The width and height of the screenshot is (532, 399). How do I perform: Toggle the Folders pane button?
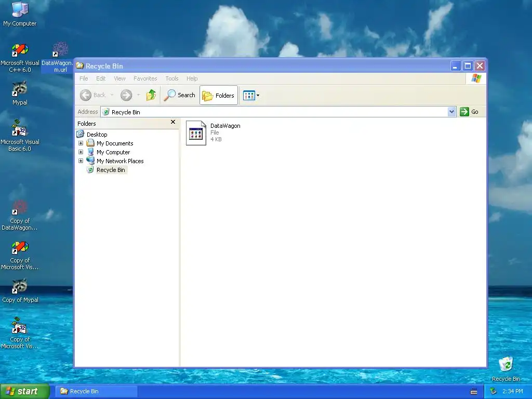(x=219, y=96)
